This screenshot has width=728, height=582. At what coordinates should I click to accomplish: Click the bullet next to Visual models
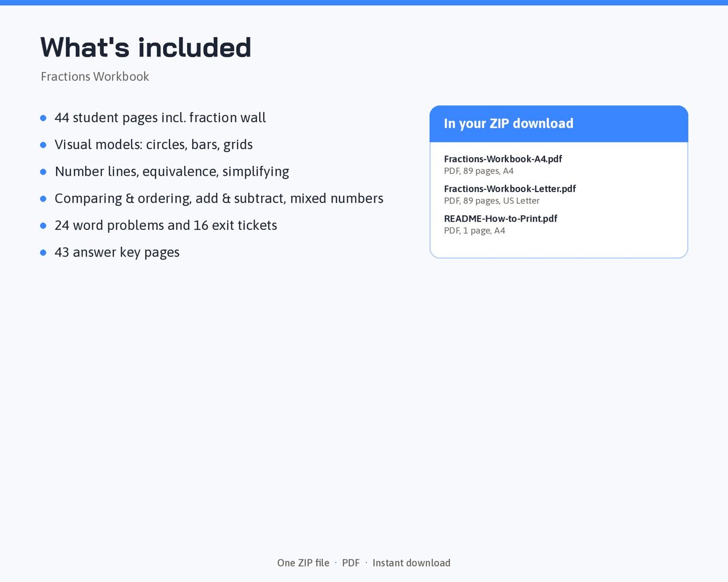click(43, 145)
